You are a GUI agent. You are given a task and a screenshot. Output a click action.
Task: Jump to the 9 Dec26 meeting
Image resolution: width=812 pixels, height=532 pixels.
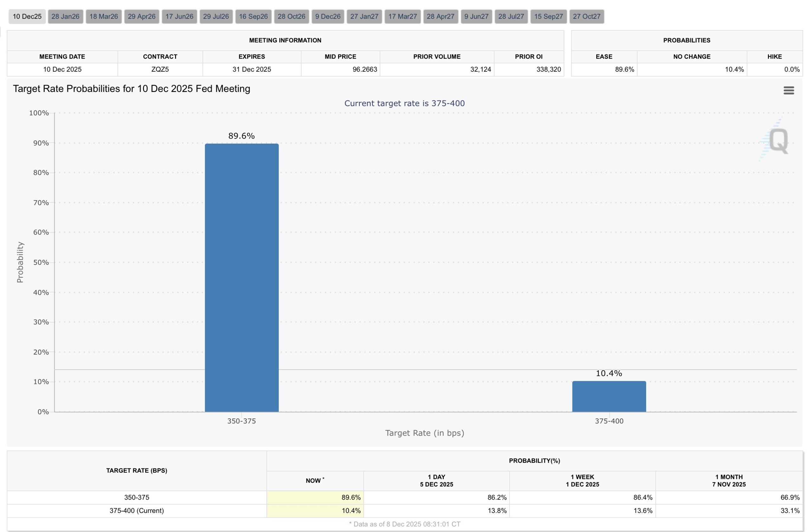(328, 16)
